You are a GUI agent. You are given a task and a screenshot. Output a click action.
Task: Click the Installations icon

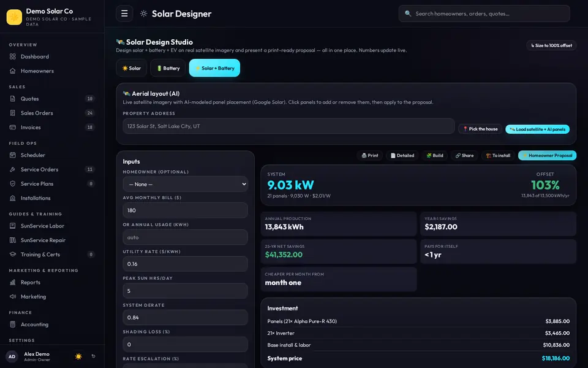pyautogui.click(x=13, y=198)
